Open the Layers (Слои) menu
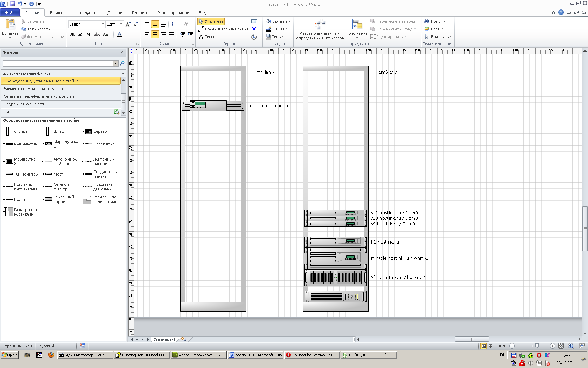Screen dimensions: 588x368 [x=434, y=29]
